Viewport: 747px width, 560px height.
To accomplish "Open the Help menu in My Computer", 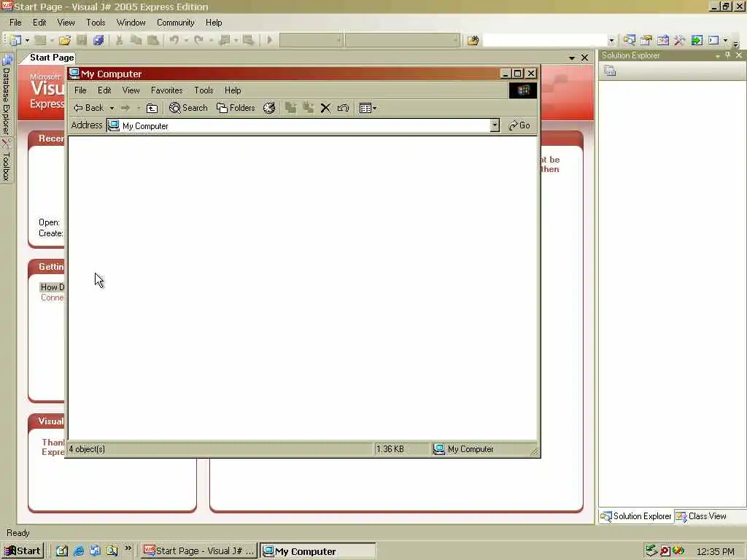I will 233,90.
